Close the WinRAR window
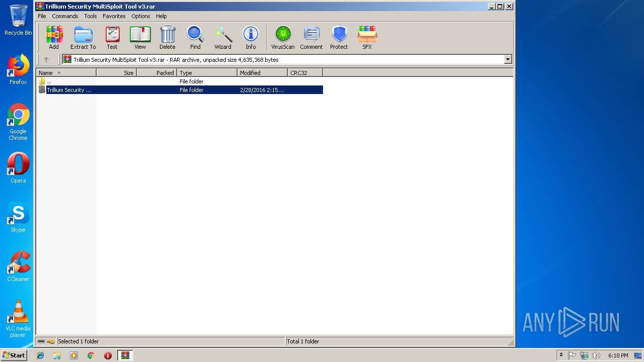 509,7
